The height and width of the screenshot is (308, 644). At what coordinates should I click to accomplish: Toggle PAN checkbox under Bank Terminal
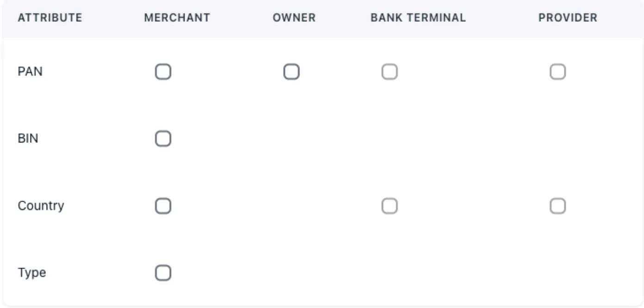point(390,72)
